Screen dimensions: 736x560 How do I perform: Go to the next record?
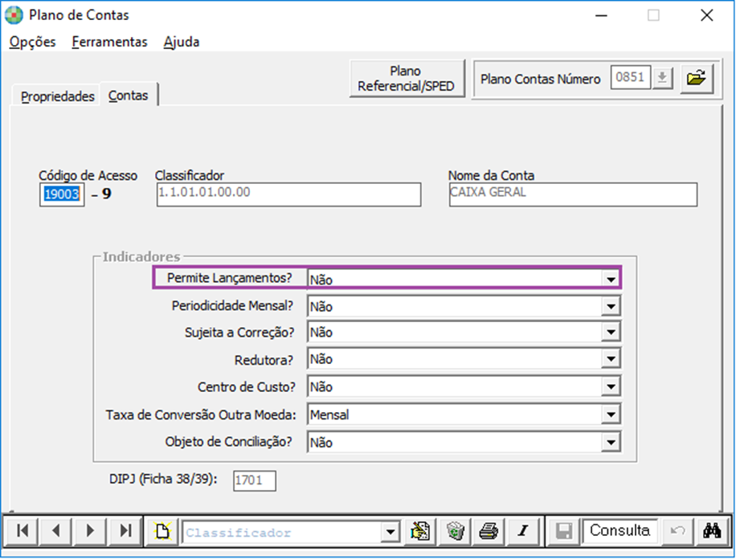tap(90, 531)
